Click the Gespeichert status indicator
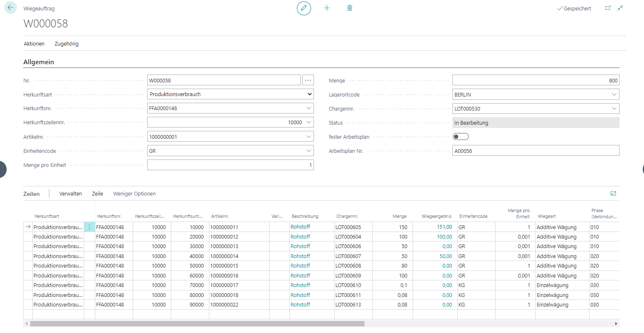644x333 pixels. [574, 8]
